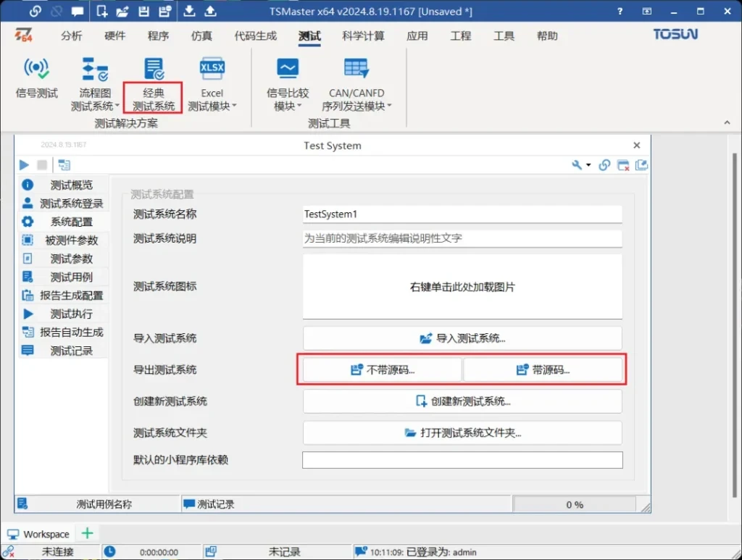Select 测试用例 in the left sidebar

point(71,277)
